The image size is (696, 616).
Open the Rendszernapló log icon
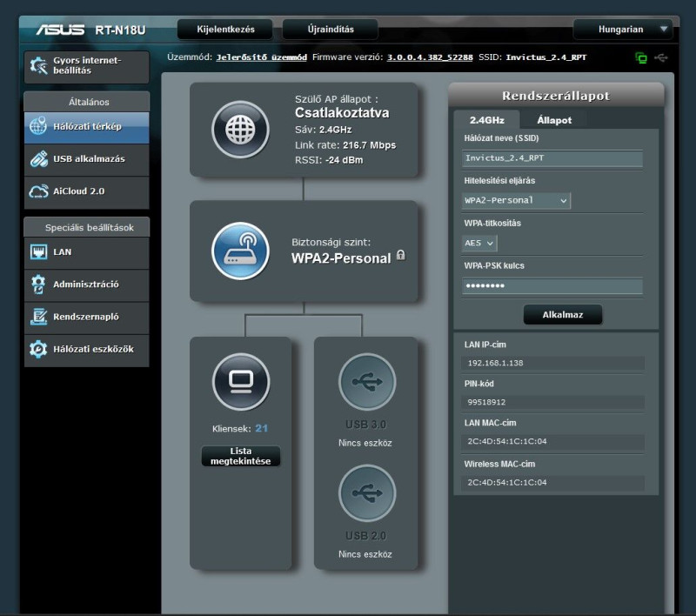tap(38, 317)
